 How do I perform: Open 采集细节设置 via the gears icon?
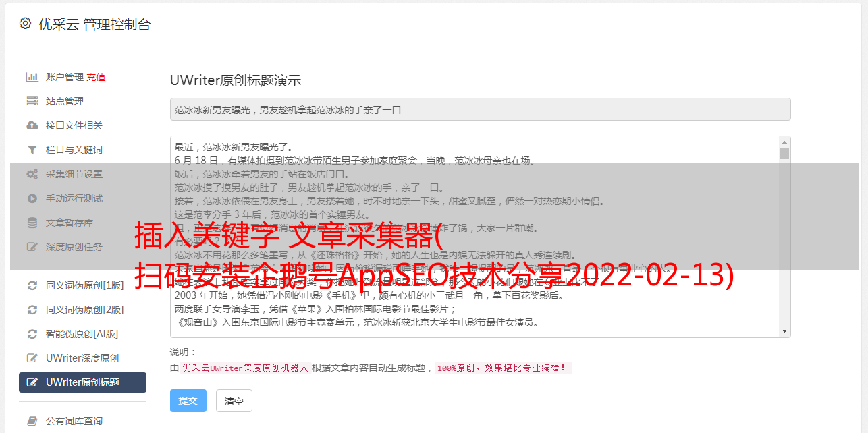32,174
